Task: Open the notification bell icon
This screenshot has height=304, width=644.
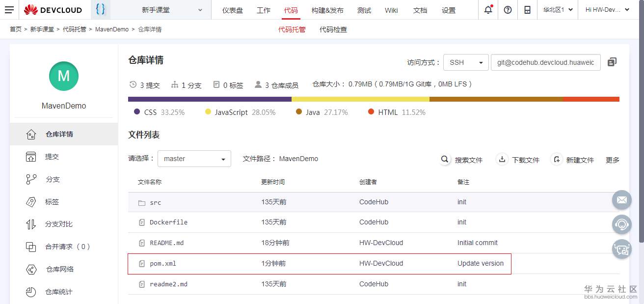Action: click(487, 9)
